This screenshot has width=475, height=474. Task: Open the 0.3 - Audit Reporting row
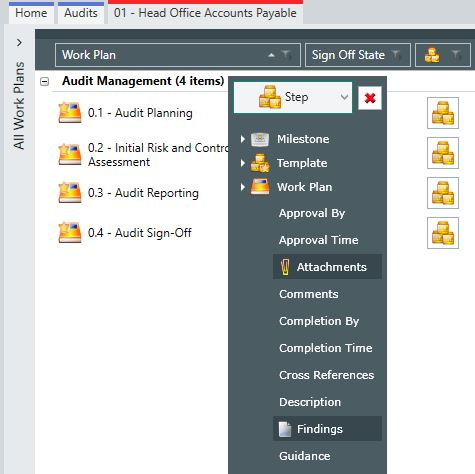[x=143, y=193]
